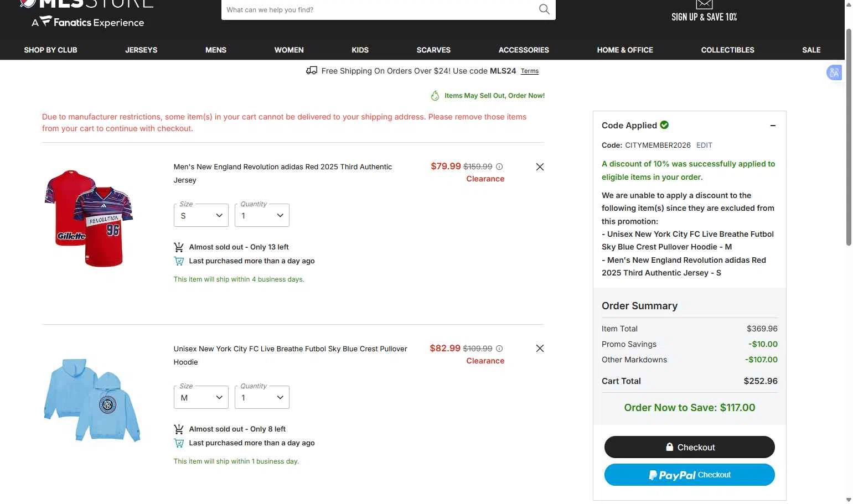
Task: Open the Accessories menu
Action: (524, 50)
